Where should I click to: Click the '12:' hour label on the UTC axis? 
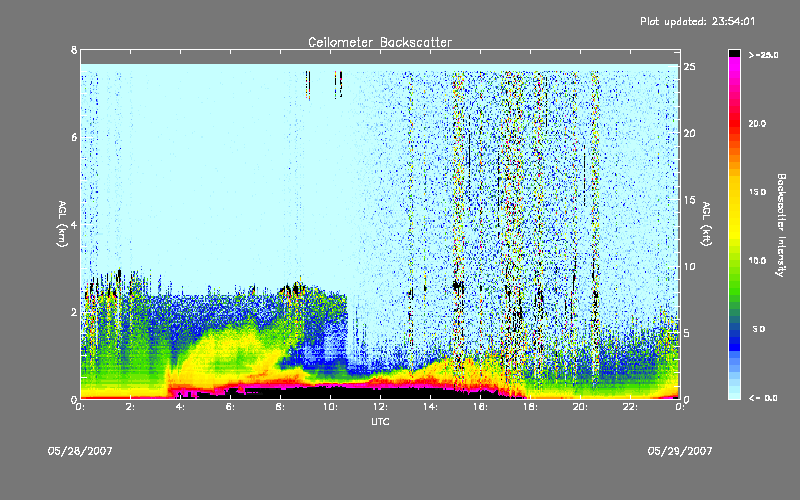[380, 407]
